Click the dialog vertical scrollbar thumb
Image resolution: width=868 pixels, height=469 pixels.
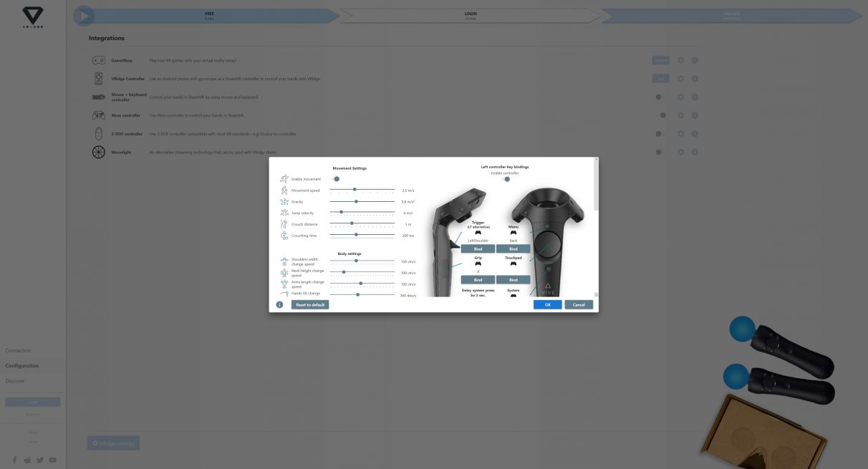coord(597,186)
